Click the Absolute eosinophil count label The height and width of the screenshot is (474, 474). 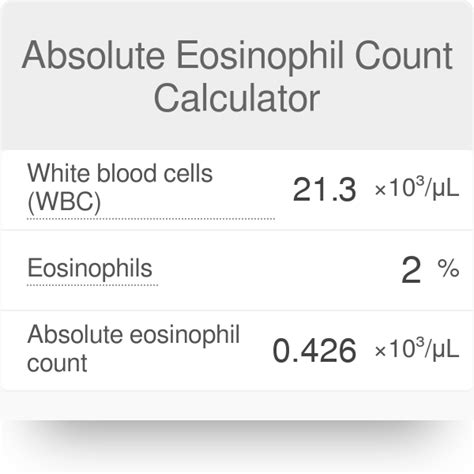[x=133, y=348]
